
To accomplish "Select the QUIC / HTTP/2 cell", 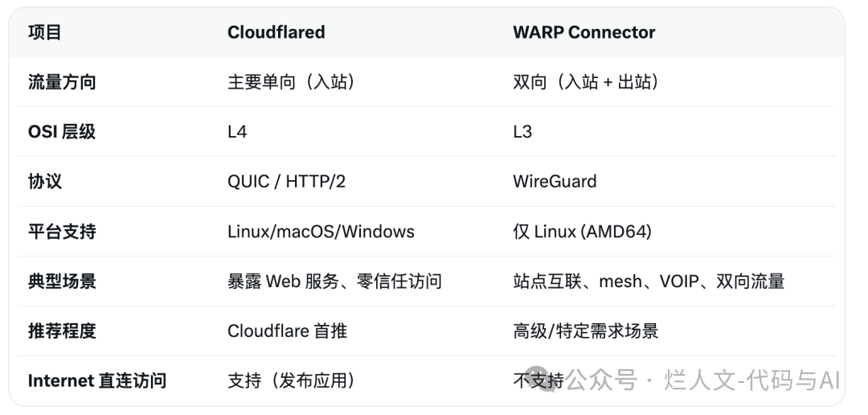I will tap(286, 182).
